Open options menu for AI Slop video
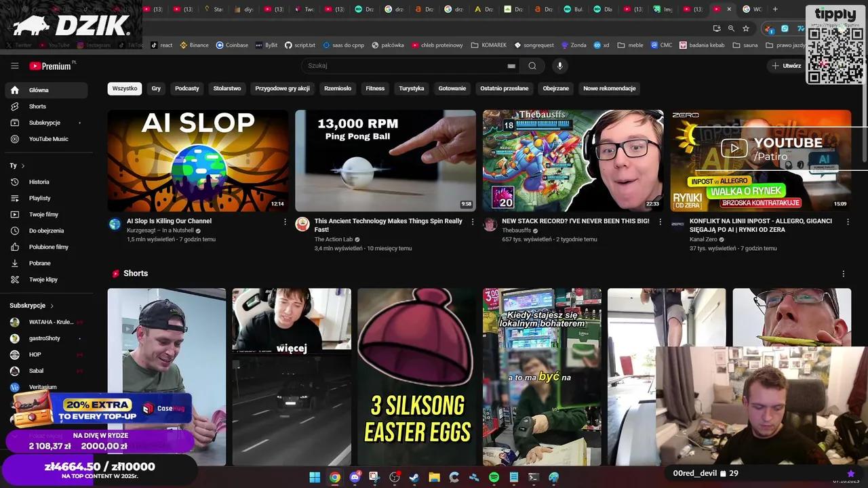 (285, 222)
